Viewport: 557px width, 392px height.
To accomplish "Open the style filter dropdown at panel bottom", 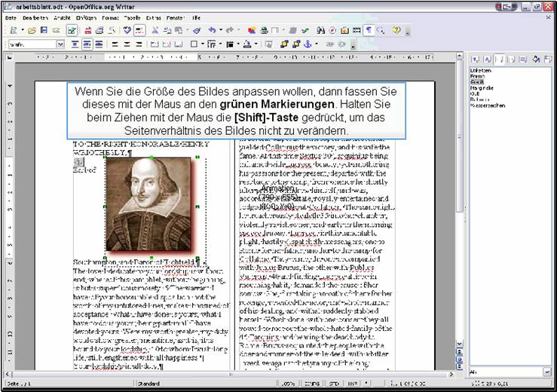I will pos(546,372).
